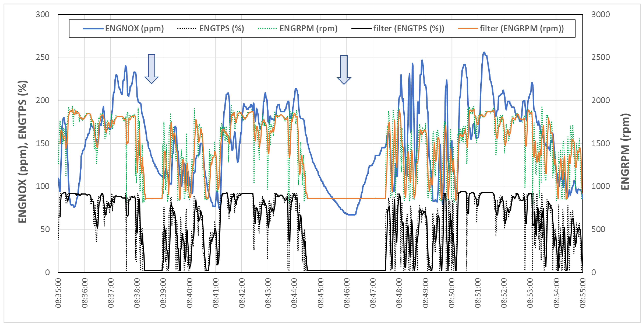Image resolution: width=644 pixels, height=326 pixels.
Task: Click the 08:50:00 time axis label
Action: (x=452, y=293)
